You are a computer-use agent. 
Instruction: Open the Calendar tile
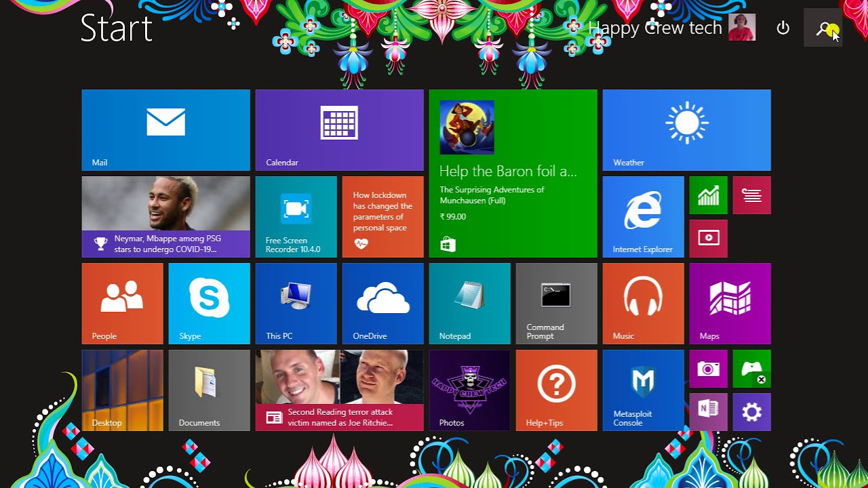[x=339, y=130]
